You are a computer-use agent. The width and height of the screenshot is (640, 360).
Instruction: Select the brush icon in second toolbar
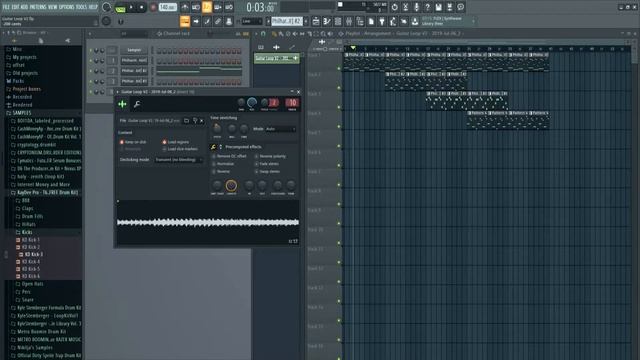click(x=207, y=21)
